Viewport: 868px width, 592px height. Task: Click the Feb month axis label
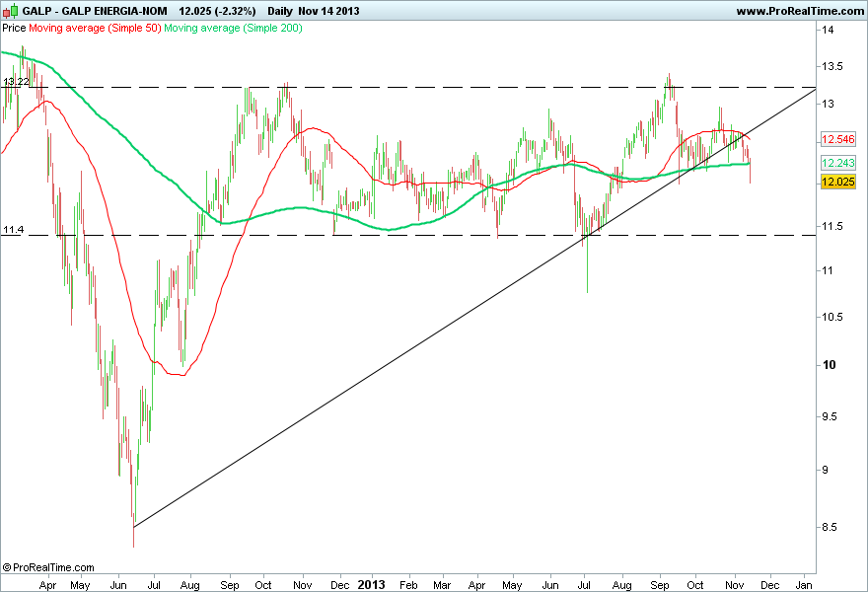[408, 585]
